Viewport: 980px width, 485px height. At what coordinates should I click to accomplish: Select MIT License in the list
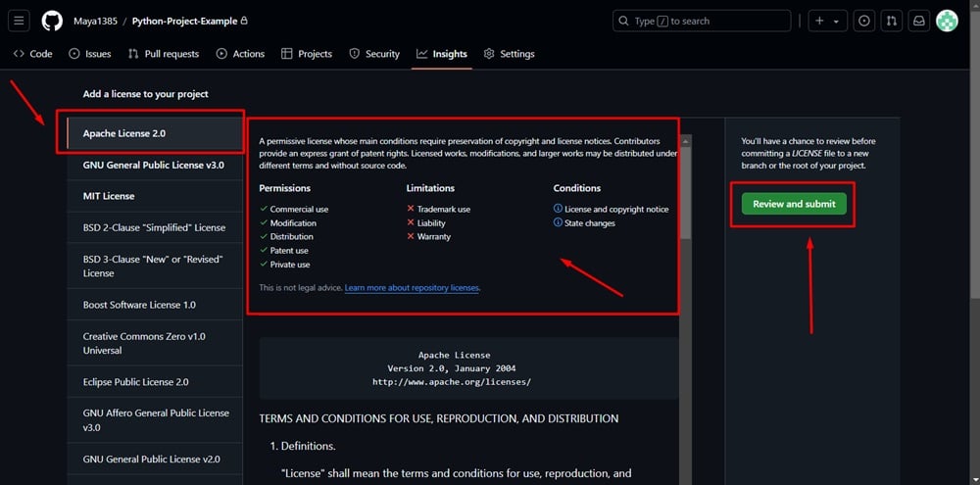(x=155, y=196)
